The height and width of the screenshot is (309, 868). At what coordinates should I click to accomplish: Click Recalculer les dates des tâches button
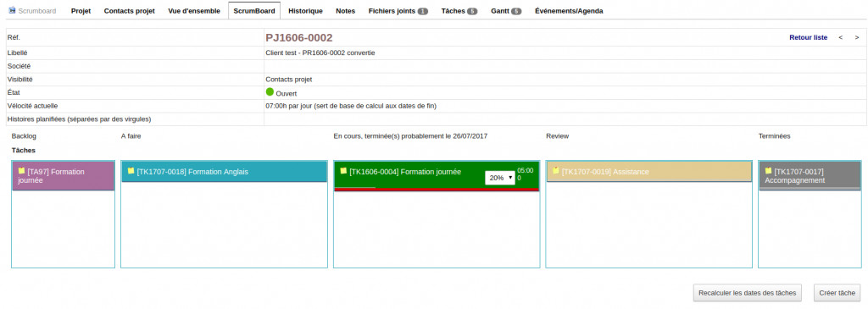(748, 292)
